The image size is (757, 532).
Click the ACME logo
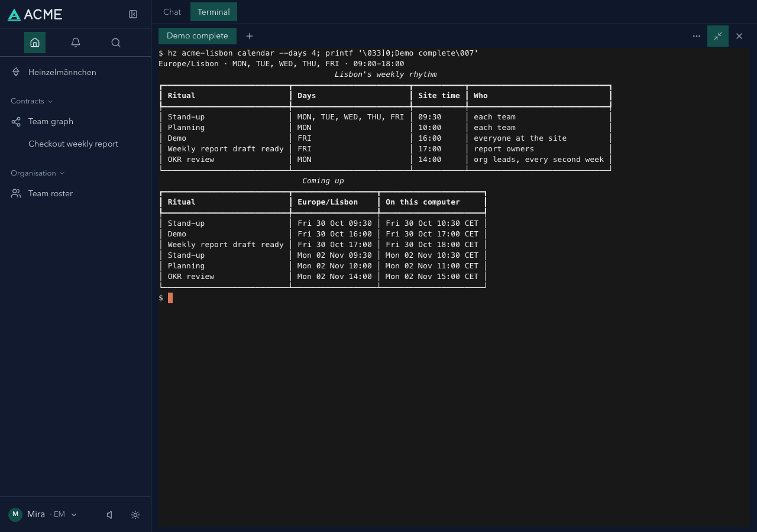coord(35,14)
